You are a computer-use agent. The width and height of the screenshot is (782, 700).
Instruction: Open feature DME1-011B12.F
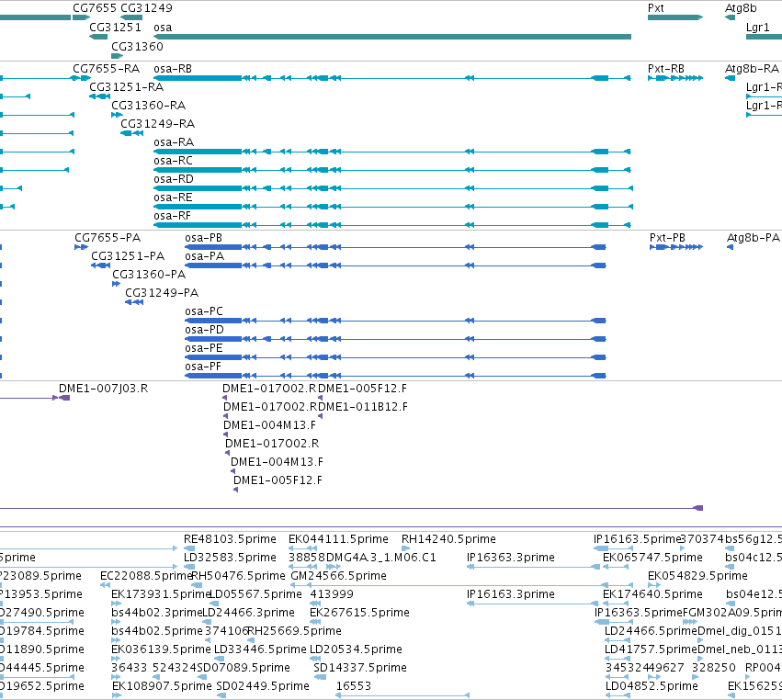click(x=363, y=407)
